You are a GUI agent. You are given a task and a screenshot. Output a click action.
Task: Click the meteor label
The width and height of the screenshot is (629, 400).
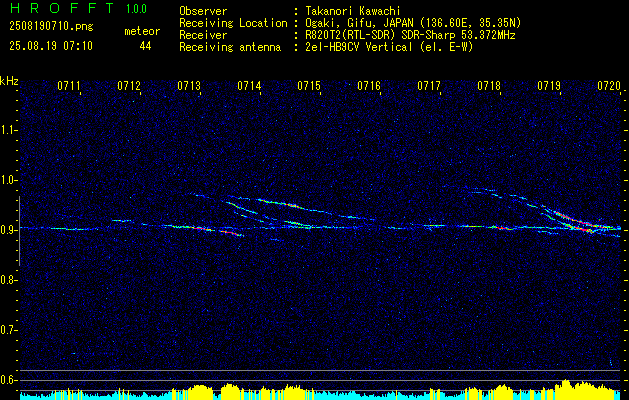[x=142, y=31]
